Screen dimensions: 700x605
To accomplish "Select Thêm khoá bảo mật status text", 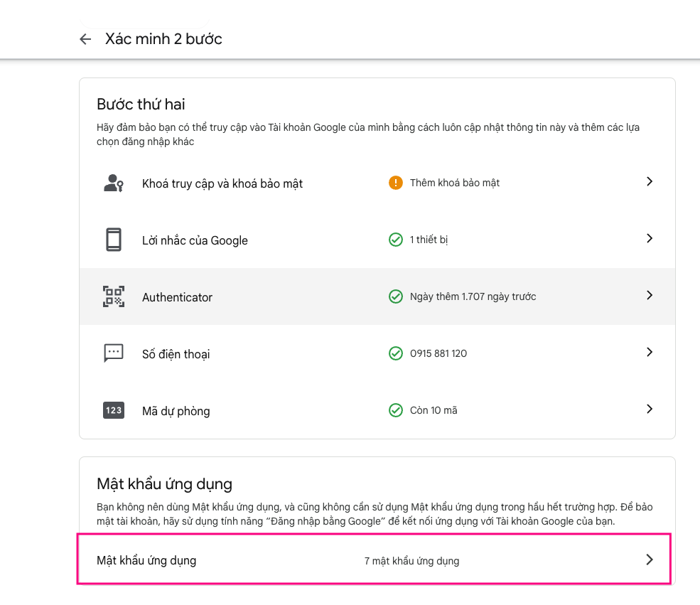I will click(455, 183).
